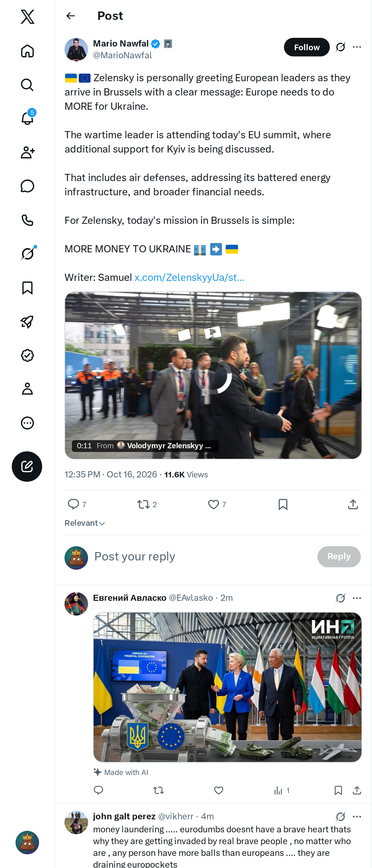Open the Profile item in sidebar
Image resolution: width=372 pixels, height=868 pixels.
(27, 389)
